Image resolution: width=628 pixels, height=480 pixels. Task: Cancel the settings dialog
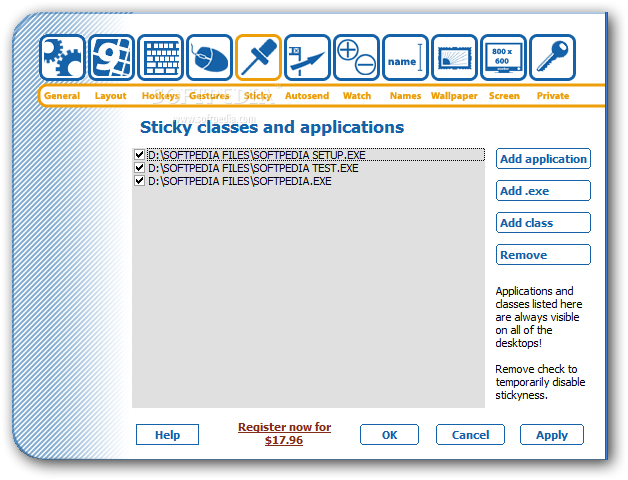470,435
